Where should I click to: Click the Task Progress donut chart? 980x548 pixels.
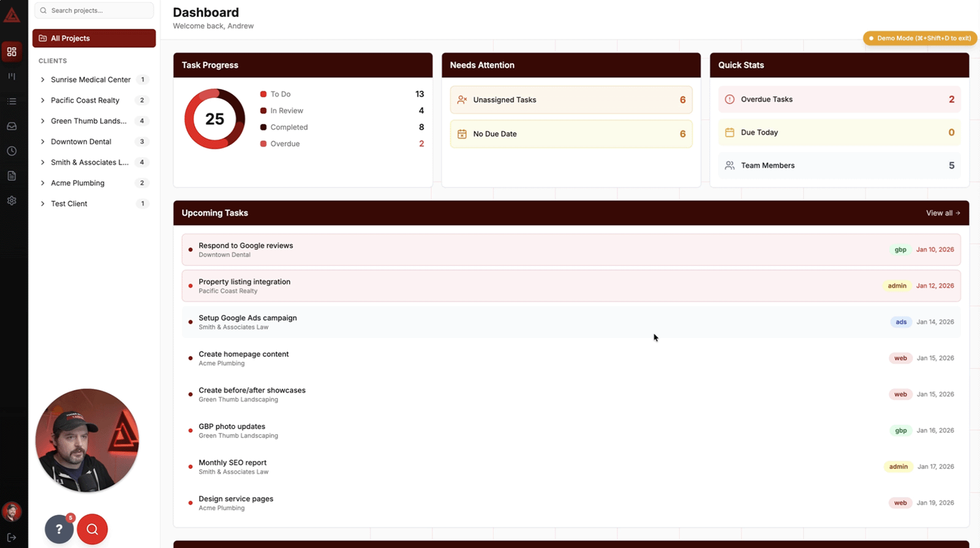(x=214, y=119)
